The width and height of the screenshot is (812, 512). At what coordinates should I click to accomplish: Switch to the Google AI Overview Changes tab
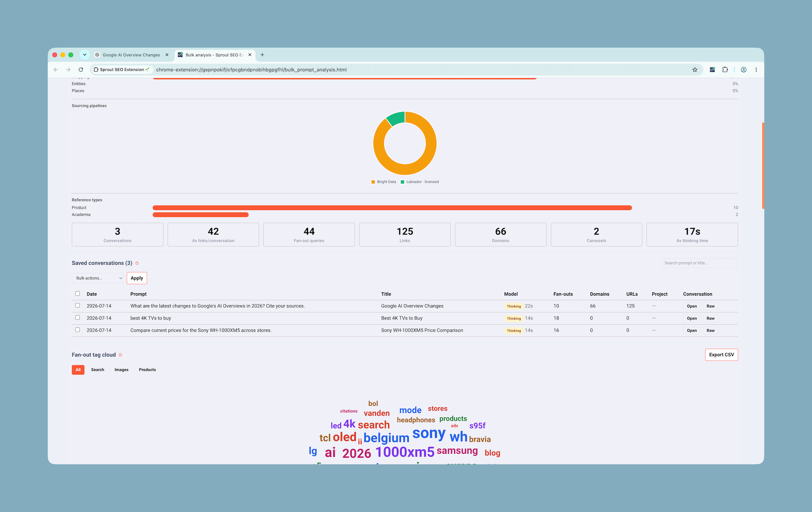(131, 55)
